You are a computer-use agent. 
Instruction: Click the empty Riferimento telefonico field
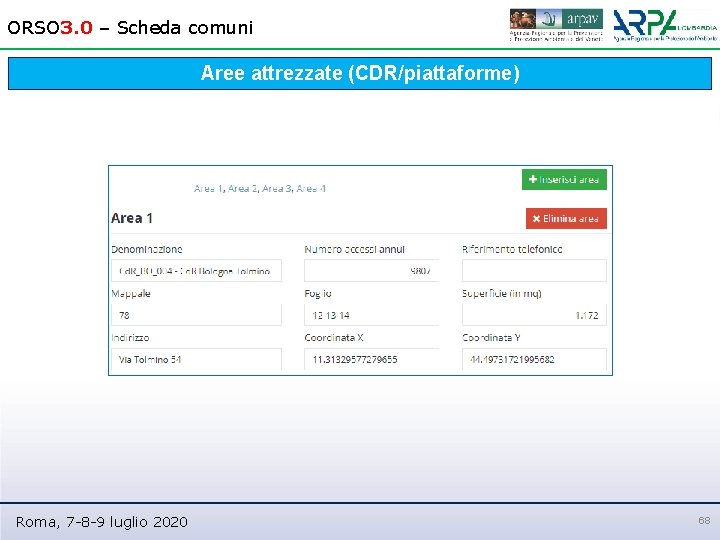(534, 271)
